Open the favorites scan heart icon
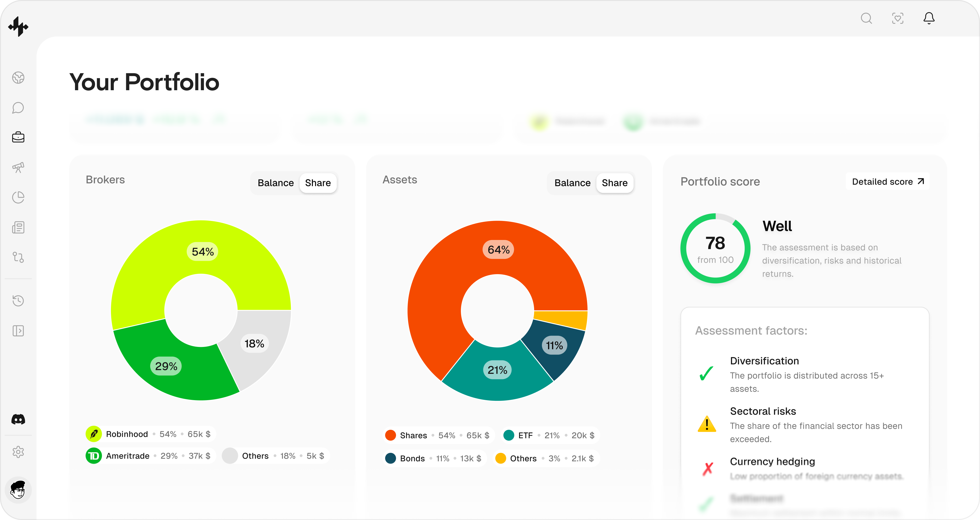This screenshot has width=980, height=520. point(897,18)
